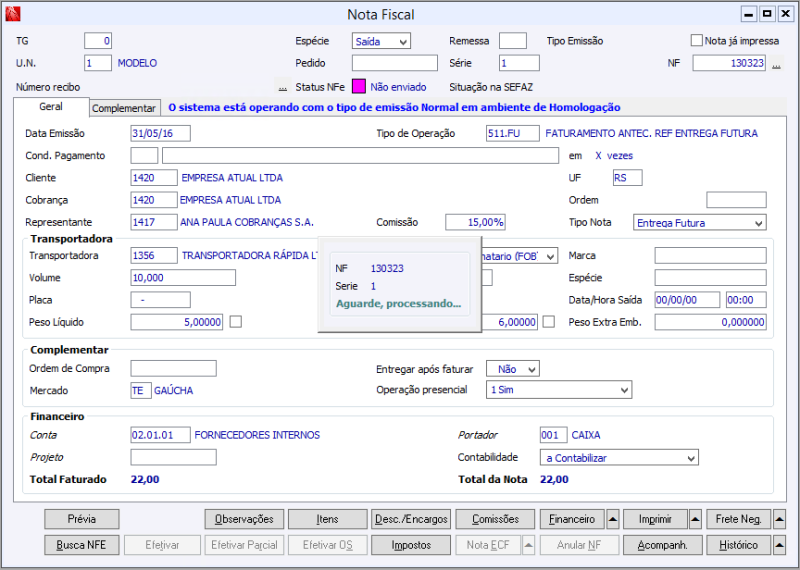Viewport: 800px width, 570px height.
Task: Click the arrow button beside Financeiro
Action: (x=613, y=519)
